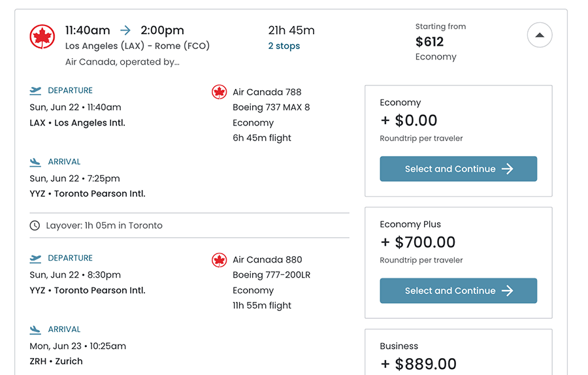Click the Air Canada 788 airline logo
588x375 pixels.
tap(220, 92)
